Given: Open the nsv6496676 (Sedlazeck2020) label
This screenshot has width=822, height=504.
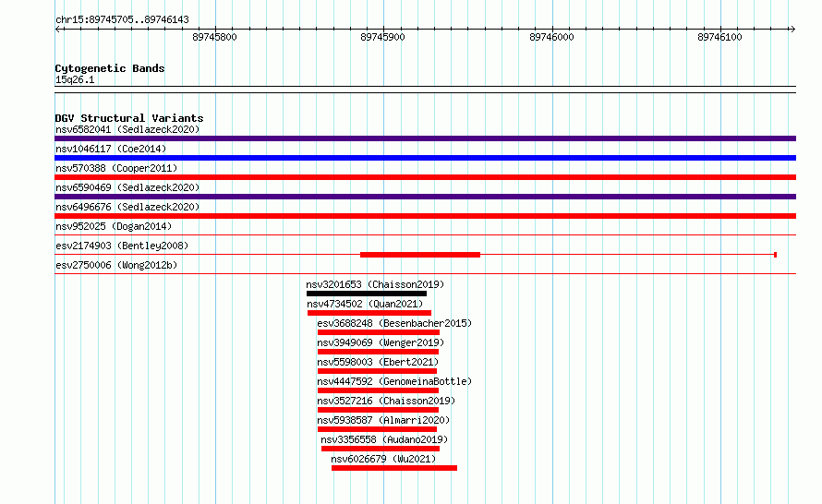Looking at the screenshot, I should pos(127,207).
